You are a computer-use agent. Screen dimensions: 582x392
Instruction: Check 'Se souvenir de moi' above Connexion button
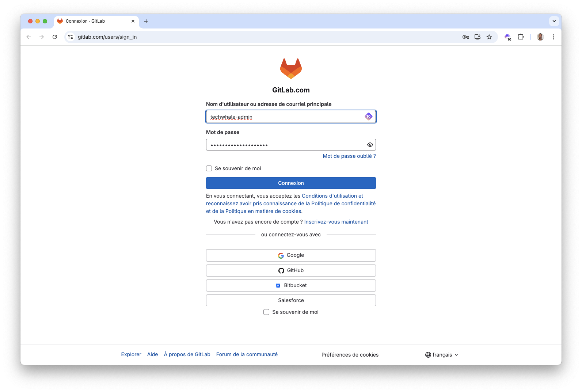(x=209, y=168)
